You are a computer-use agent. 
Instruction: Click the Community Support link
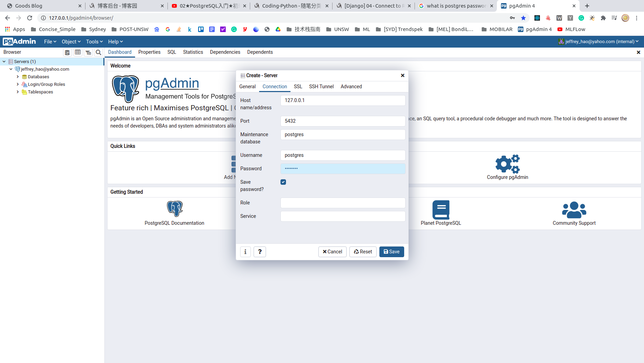(574, 223)
